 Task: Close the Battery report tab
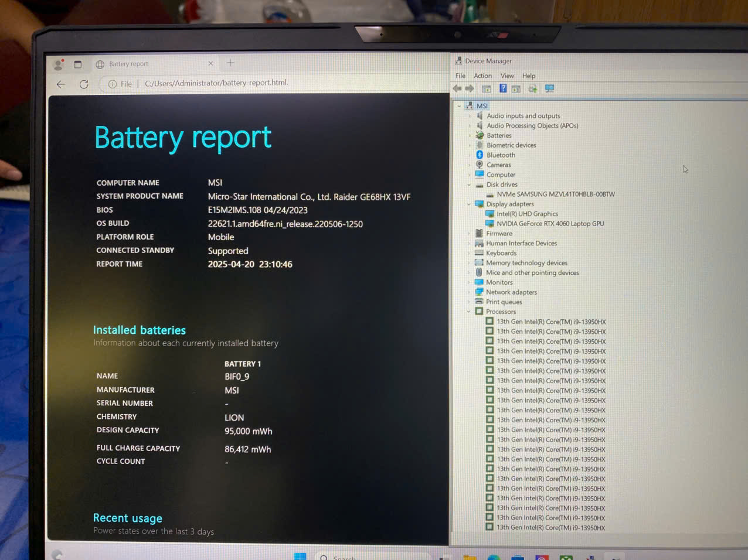click(211, 63)
